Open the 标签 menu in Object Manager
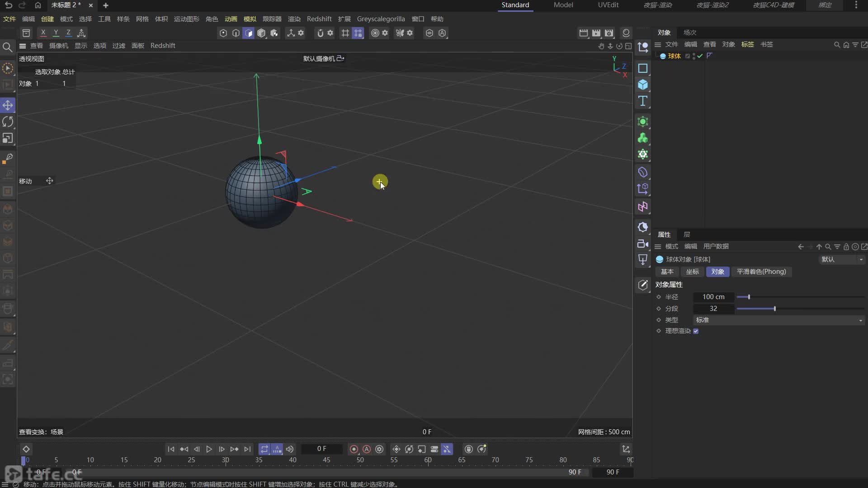This screenshot has width=868, height=488. [748, 44]
